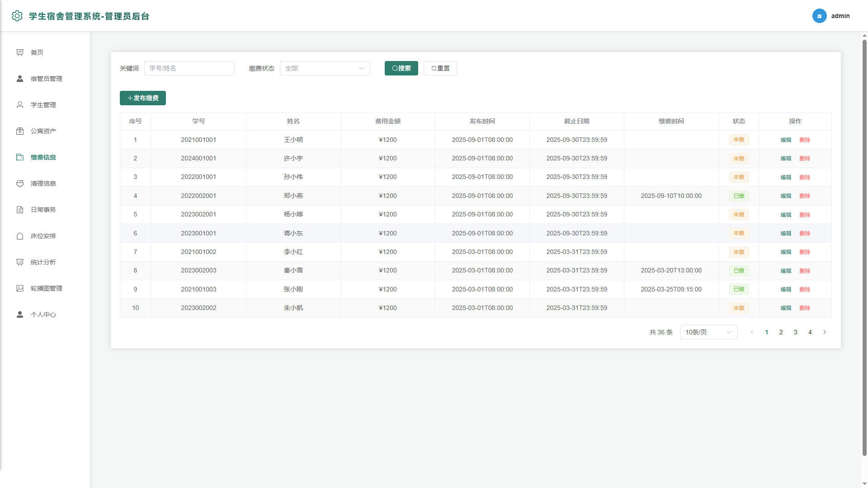Open 床位安排 menu item
The image size is (868, 488).
point(45,236)
